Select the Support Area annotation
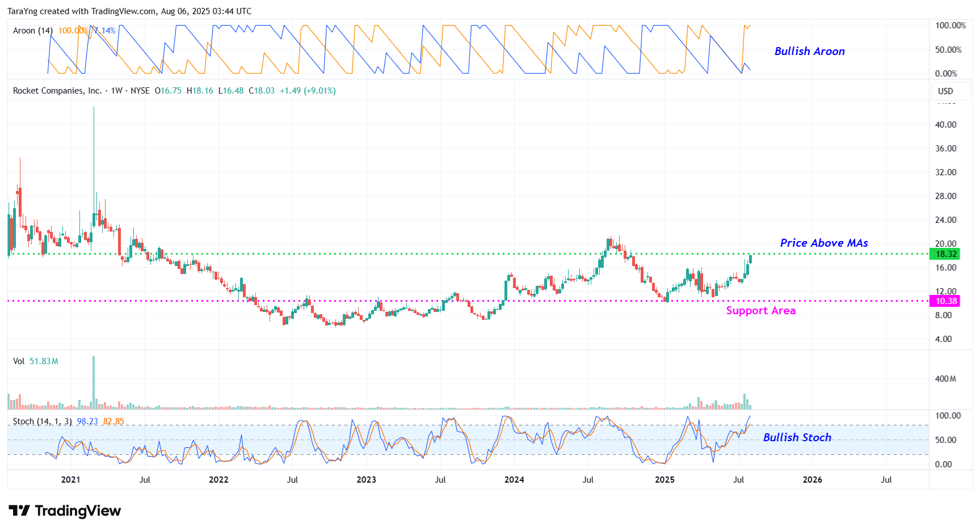The image size is (980, 532). 760,310
